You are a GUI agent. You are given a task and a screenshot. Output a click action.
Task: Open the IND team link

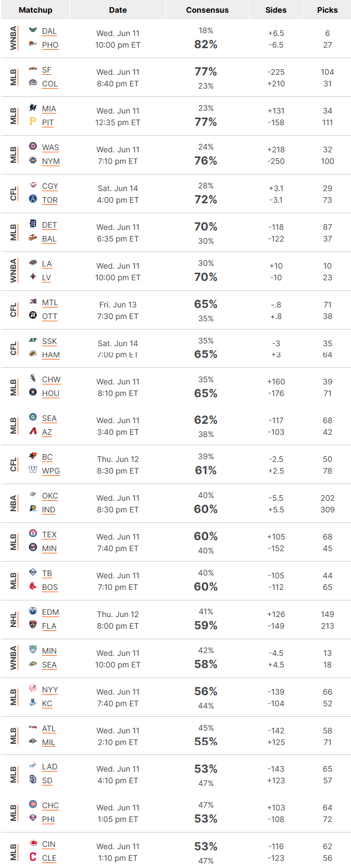(x=49, y=510)
